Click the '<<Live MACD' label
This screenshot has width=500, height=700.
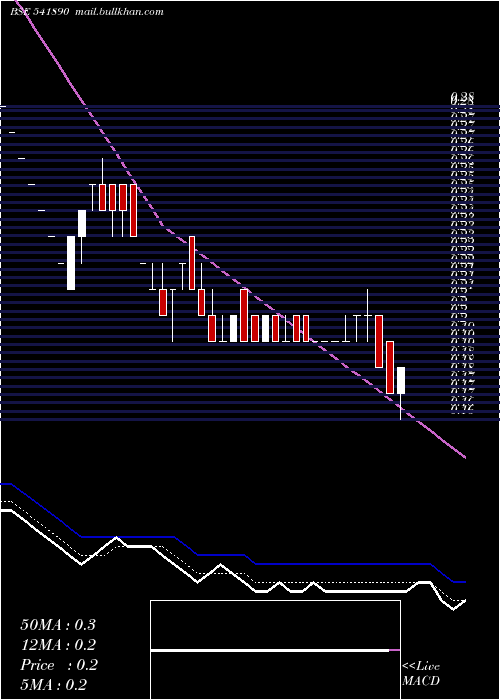(421, 674)
